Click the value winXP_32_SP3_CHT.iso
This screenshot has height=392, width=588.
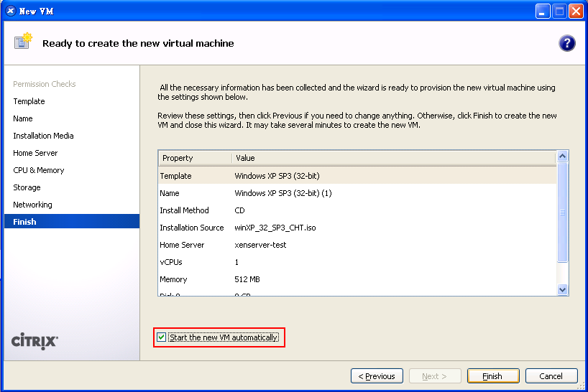(275, 228)
